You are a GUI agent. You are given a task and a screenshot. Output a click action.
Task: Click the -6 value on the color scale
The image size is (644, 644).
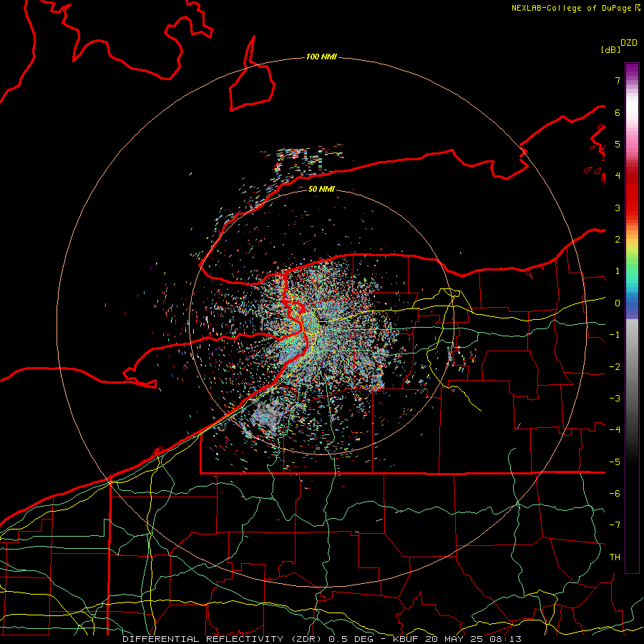pos(615,494)
